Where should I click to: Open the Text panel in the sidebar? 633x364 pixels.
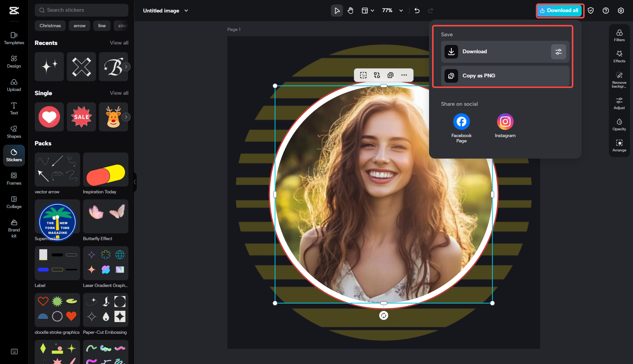(x=14, y=108)
